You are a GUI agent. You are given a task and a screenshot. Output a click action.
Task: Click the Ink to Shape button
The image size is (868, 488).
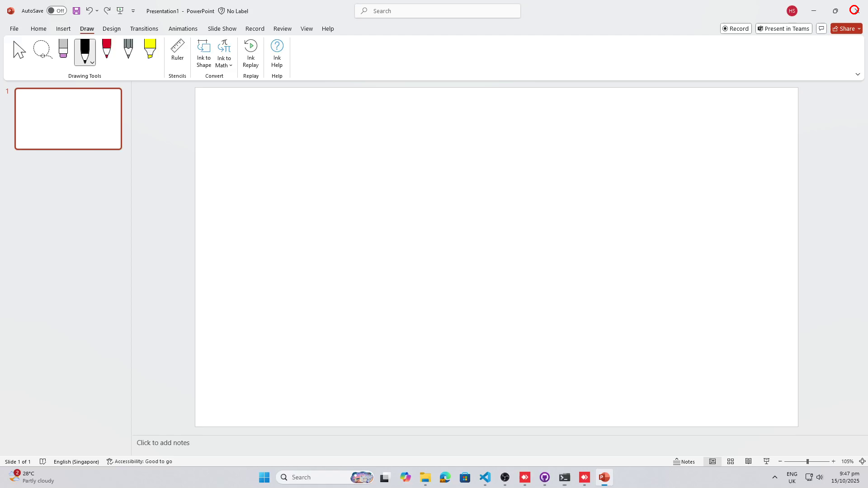click(204, 53)
